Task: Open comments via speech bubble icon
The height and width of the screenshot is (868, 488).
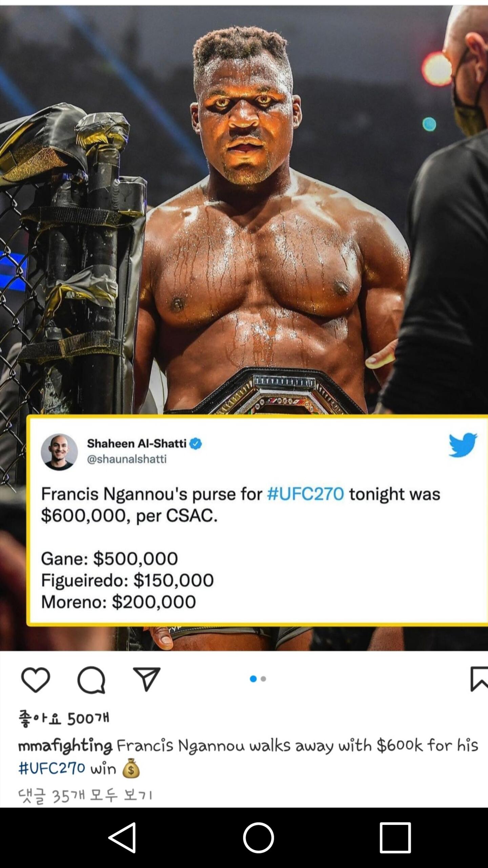Action: click(91, 679)
